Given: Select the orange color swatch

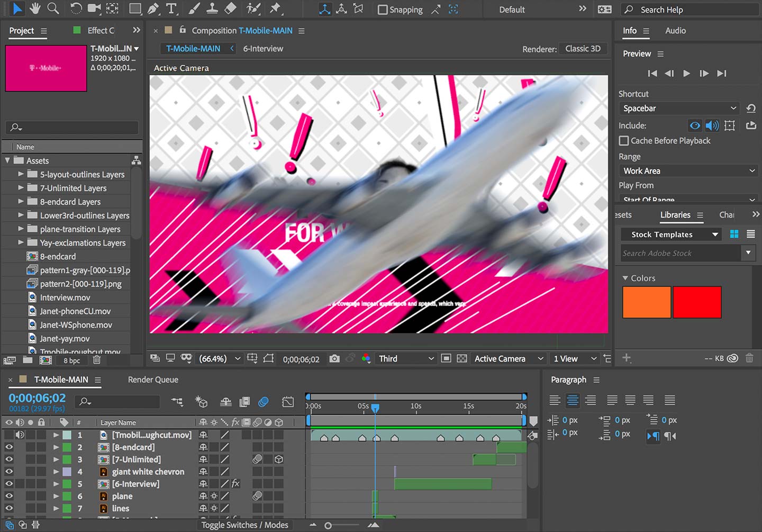Looking at the screenshot, I should [x=647, y=302].
